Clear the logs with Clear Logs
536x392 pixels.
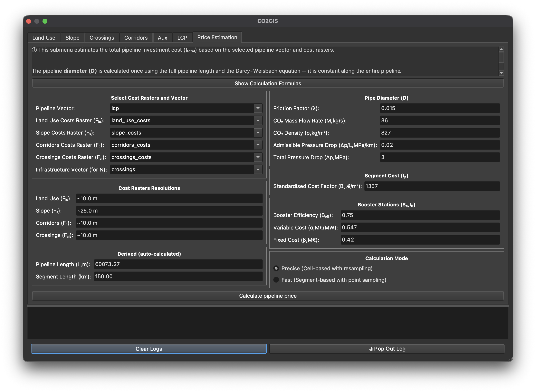click(149, 349)
